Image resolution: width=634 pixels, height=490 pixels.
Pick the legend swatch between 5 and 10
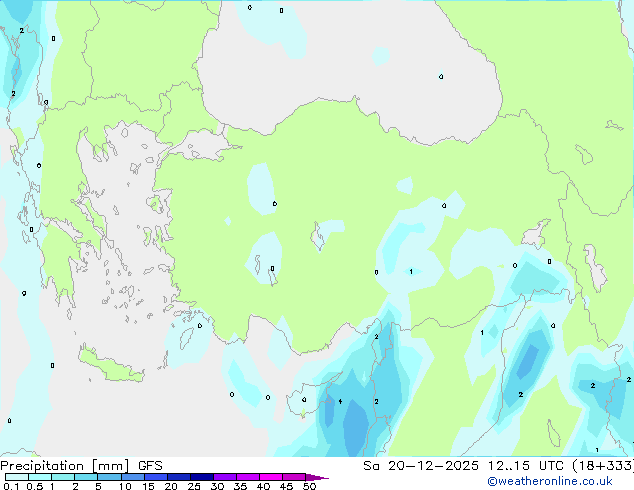coord(109,477)
